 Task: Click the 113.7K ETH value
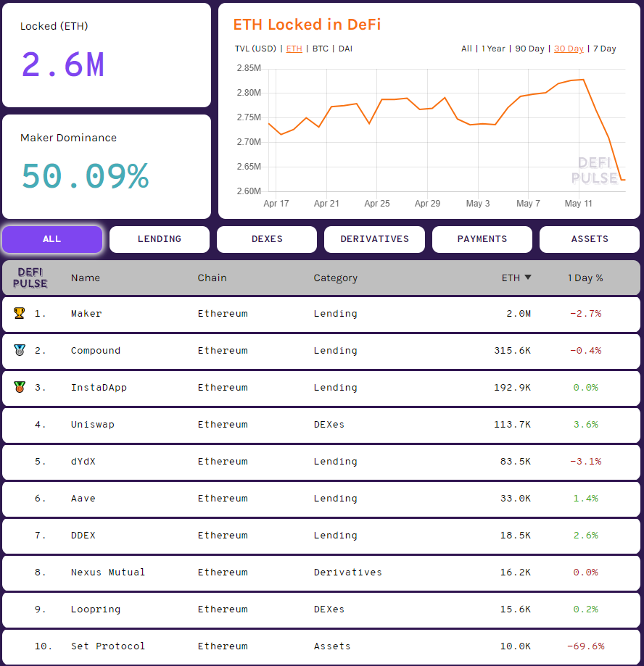point(512,425)
